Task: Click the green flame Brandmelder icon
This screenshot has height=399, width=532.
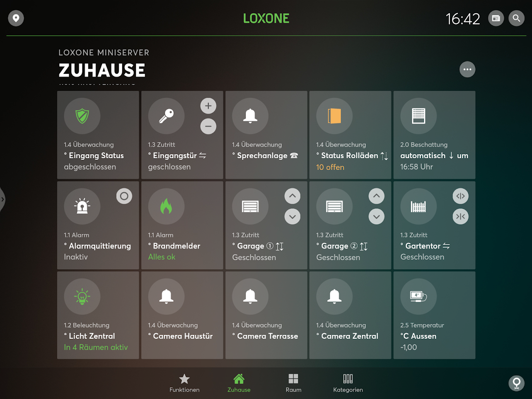Action: click(166, 206)
